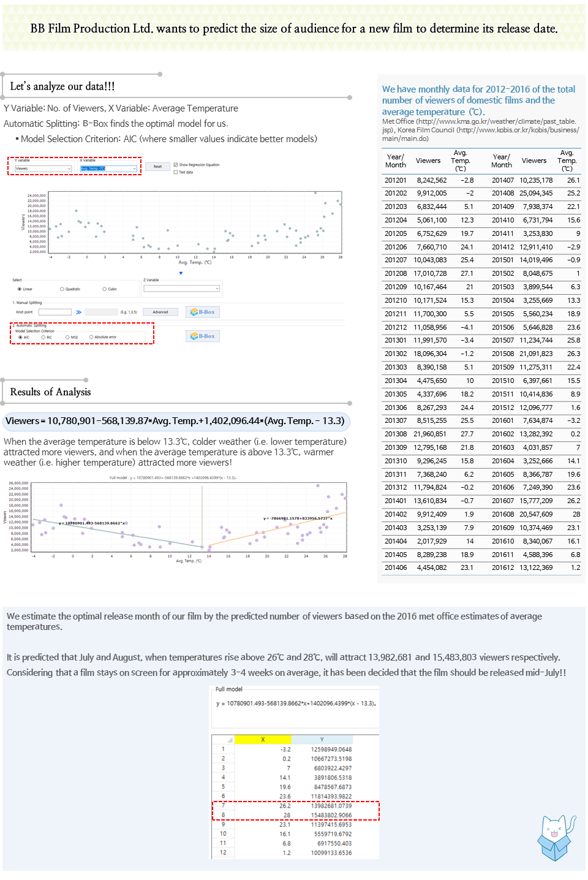Run B-Box in the Manual Splitting row
The width and height of the screenshot is (588, 880).
click(x=203, y=312)
